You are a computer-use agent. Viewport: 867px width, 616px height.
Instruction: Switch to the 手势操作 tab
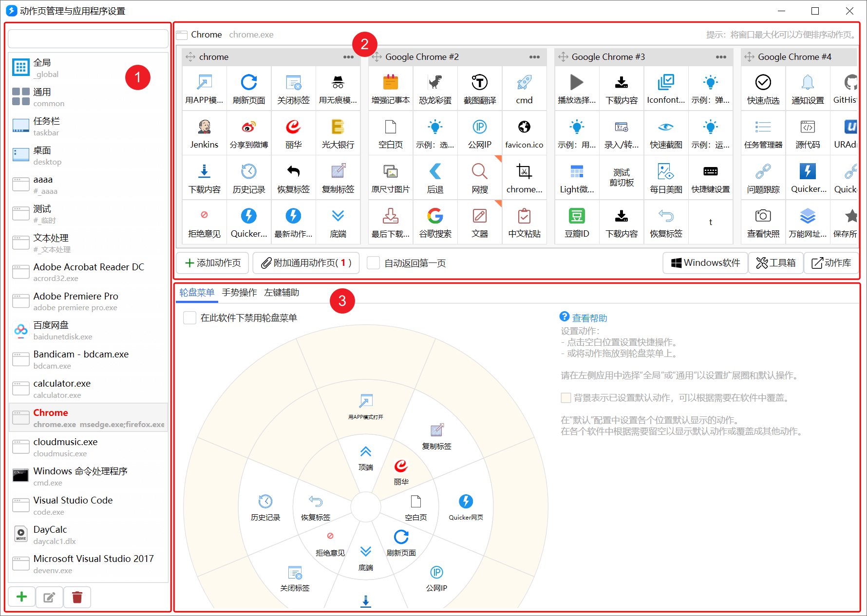(x=239, y=292)
